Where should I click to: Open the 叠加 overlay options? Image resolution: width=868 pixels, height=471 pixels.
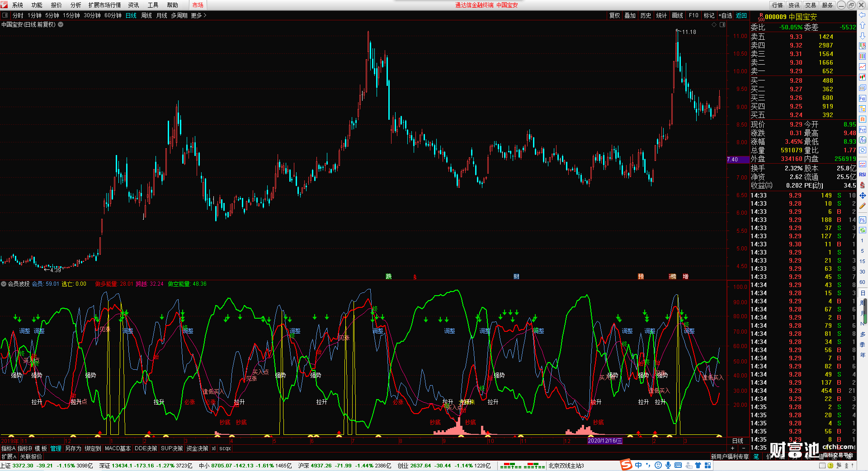click(630, 15)
